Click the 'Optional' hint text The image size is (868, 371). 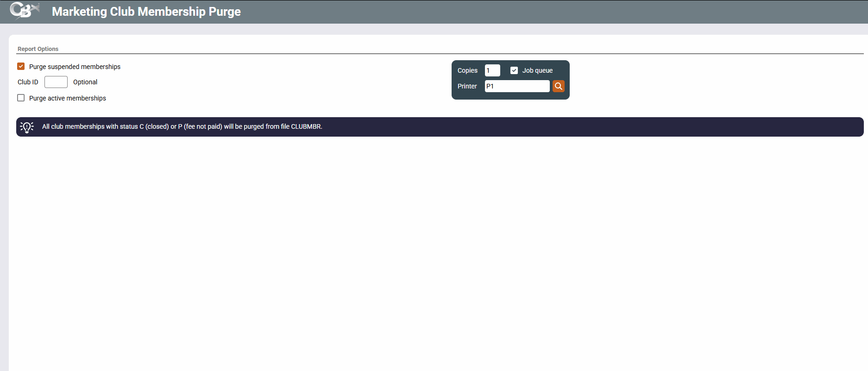click(85, 82)
